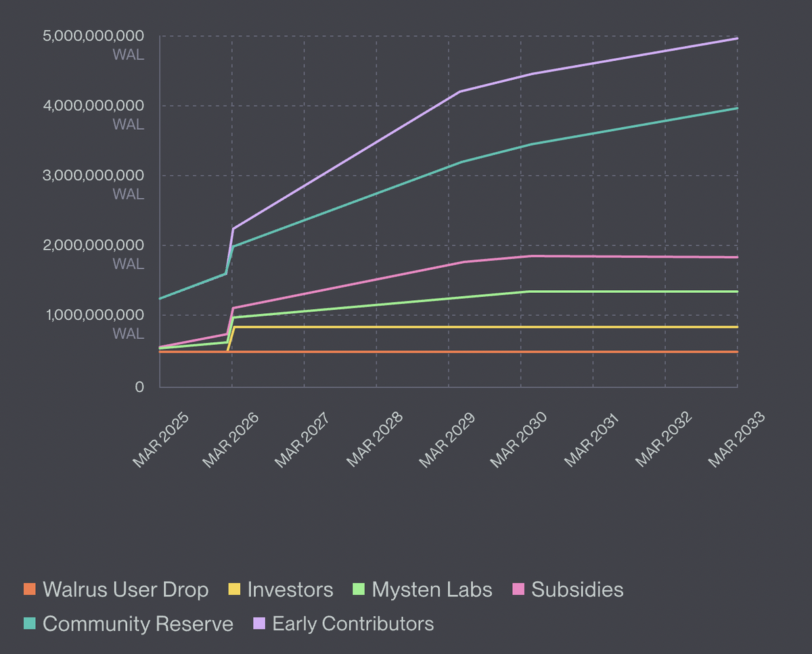Click the MAR 2025 axis label
This screenshot has height=654, width=812.
tap(160, 440)
